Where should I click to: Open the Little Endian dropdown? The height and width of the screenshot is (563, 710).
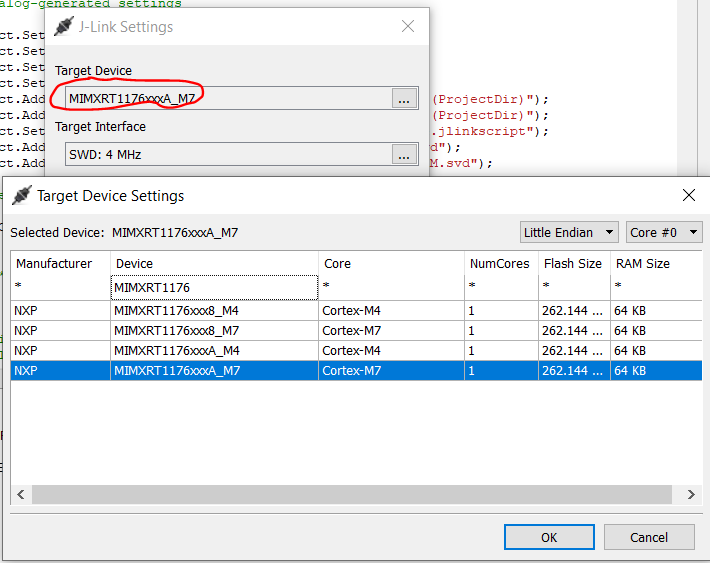(568, 232)
